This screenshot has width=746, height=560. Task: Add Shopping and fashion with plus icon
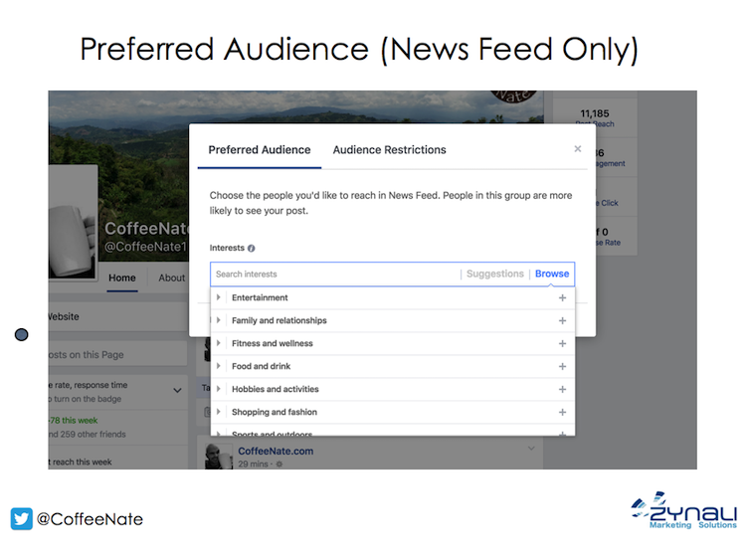pos(562,412)
